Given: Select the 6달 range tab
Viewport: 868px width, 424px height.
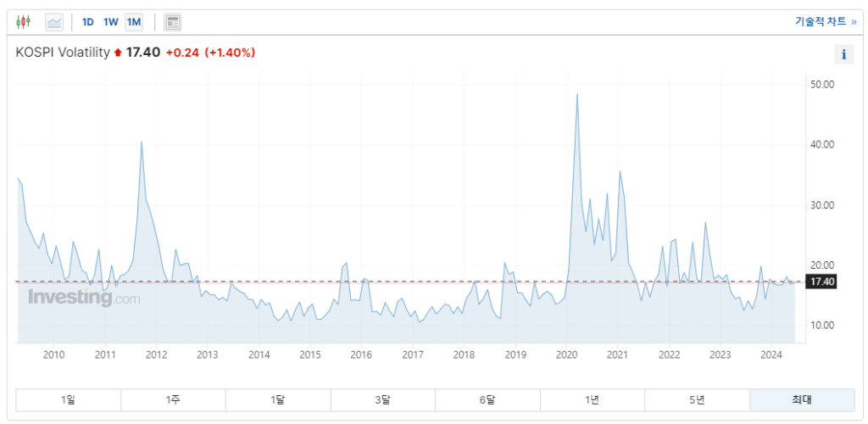Looking at the screenshot, I should pyautogui.click(x=487, y=399).
